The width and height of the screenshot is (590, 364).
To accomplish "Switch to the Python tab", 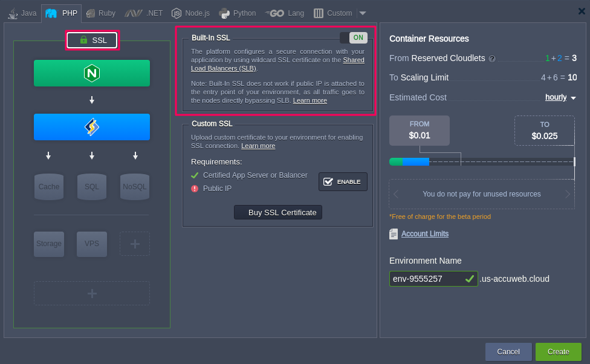I will (238, 13).
